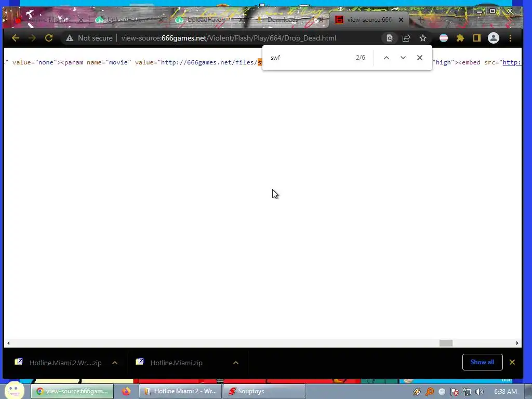Open the Chrome three-dot menu
The image size is (532, 399).
point(510,38)
